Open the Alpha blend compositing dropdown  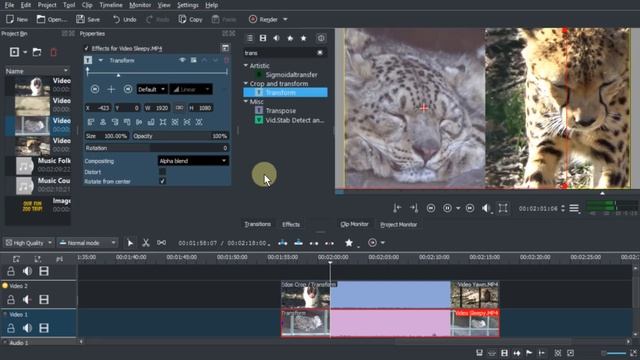193,161
